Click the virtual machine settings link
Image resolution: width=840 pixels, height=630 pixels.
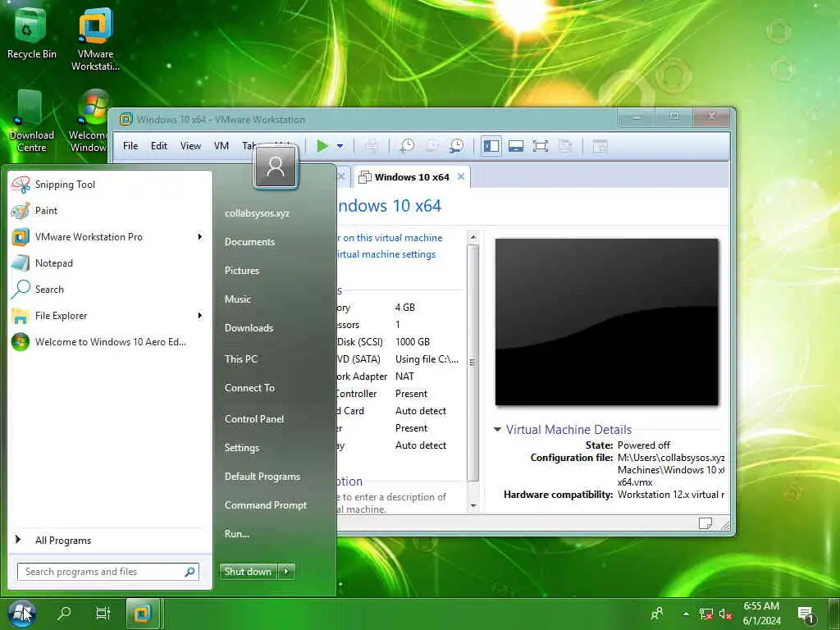[386, 254]
